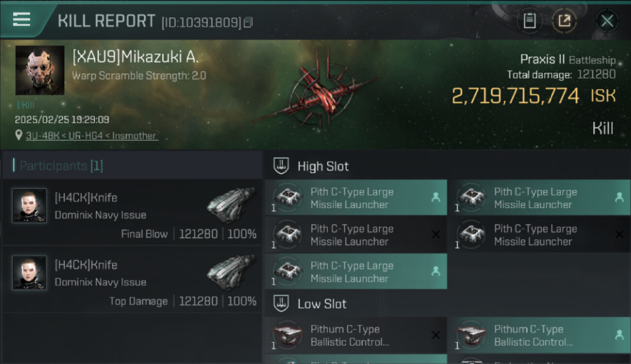Click Dominix Navy Issue ship icon in Final Blow

tap(231, 205)
